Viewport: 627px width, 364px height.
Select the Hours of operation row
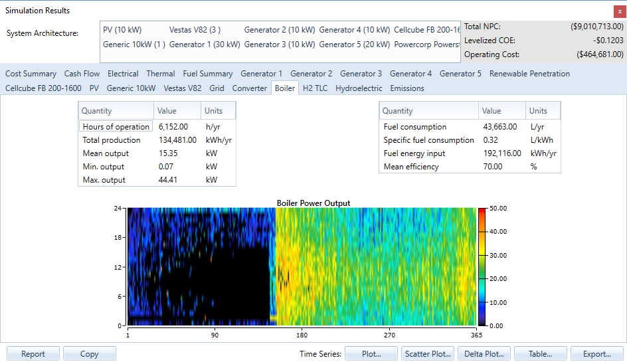pos(116,127)
